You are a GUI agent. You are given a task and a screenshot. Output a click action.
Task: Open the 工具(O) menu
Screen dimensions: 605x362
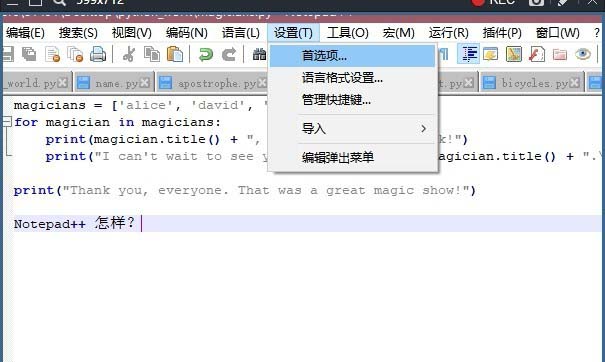(348, 33)
